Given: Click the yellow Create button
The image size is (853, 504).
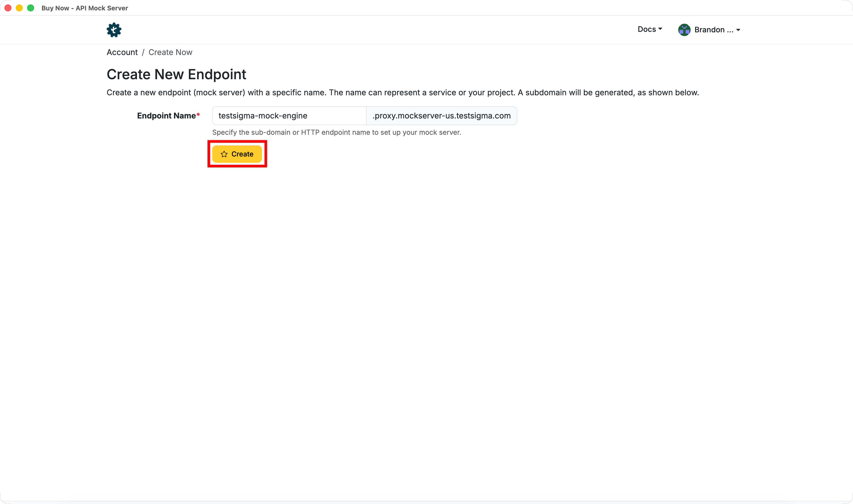Looking at the screenshot, I should (x=237, y=154).
